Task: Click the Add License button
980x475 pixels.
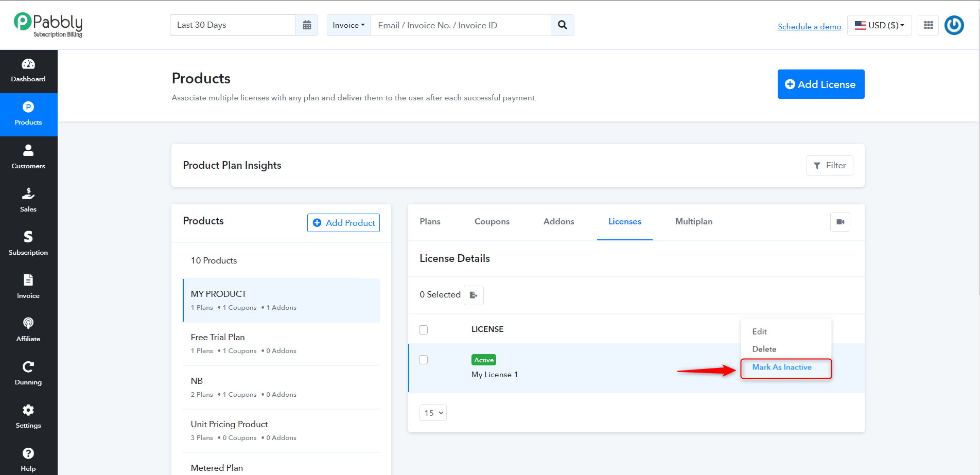Action: 821,84
